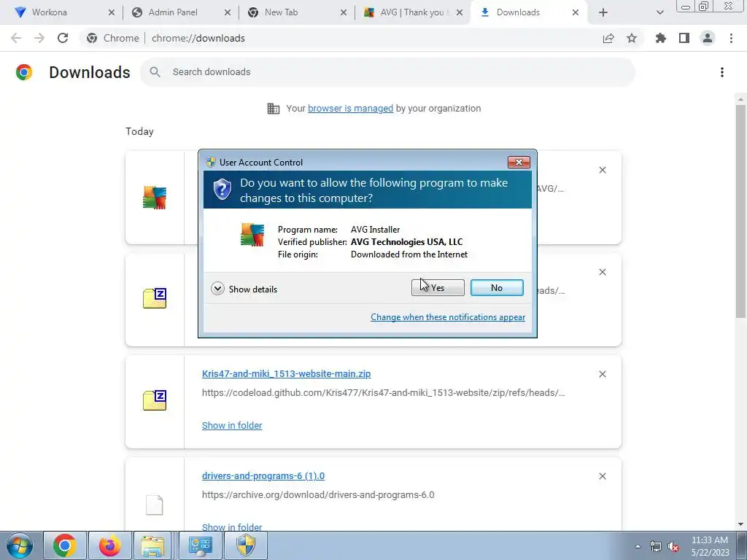Screen dimensions: 747x560
Task: Click the AVG Installer program icon in the dialog
Action: pyautogui.click(x=252, y=235)
